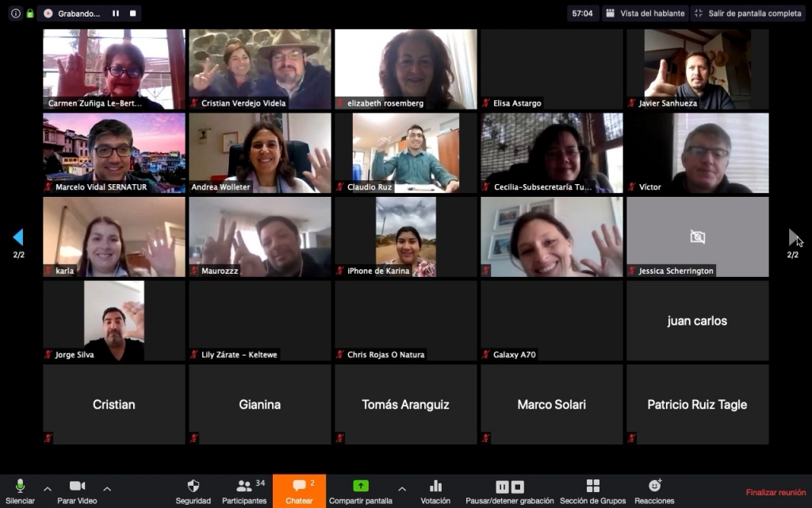Image resolution: width=812 pixels, height=508 pixels.
Task: Open the Seguridad shield options
Action: click(193, 487)
